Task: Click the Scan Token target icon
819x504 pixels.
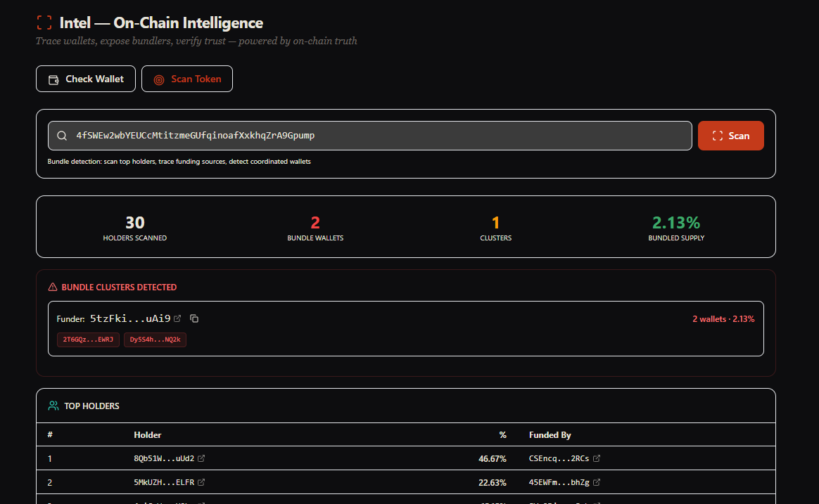Action: (159, 79)
